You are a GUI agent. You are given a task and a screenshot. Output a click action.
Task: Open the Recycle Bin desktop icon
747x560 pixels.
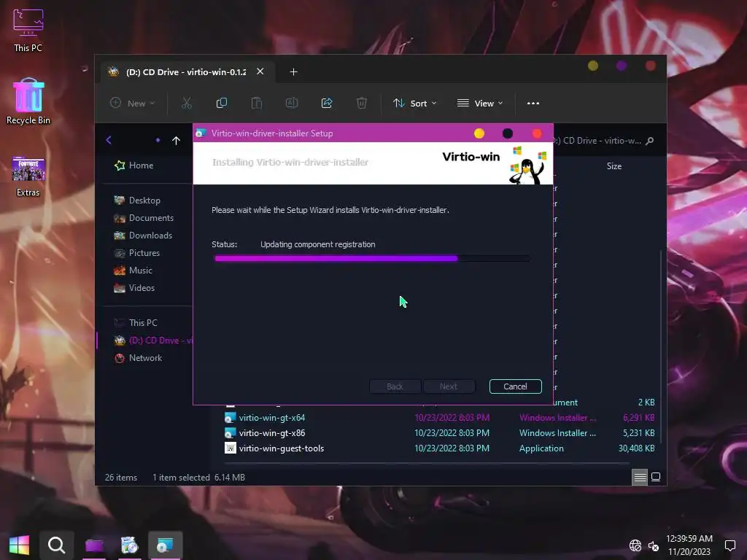(28, 101)
